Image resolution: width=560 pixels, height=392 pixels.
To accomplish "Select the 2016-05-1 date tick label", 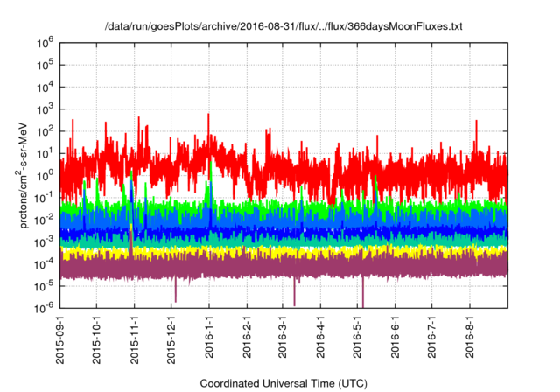I will coord(358,338).
